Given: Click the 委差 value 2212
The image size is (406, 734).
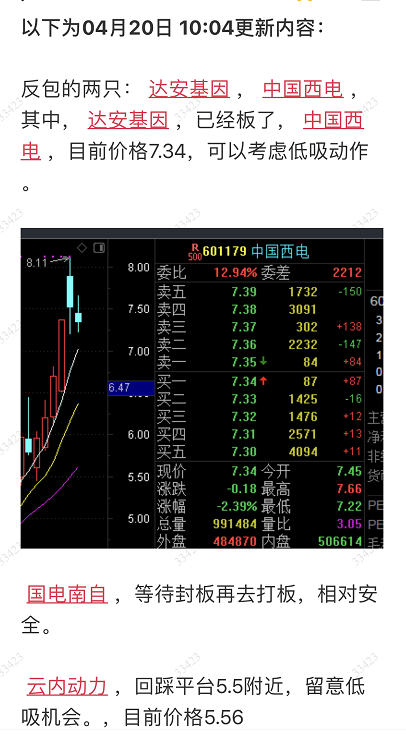Looking at the screenshot, I should pos(347,272).
